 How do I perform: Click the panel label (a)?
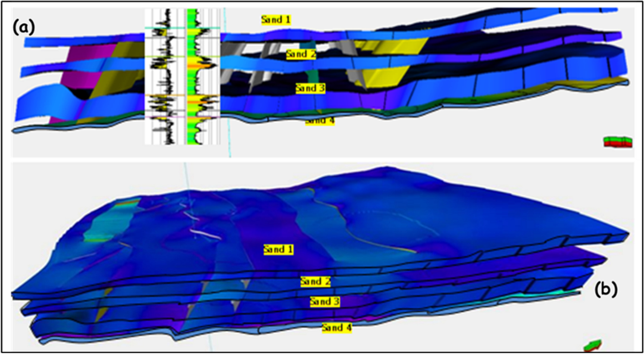click(24, 28)
